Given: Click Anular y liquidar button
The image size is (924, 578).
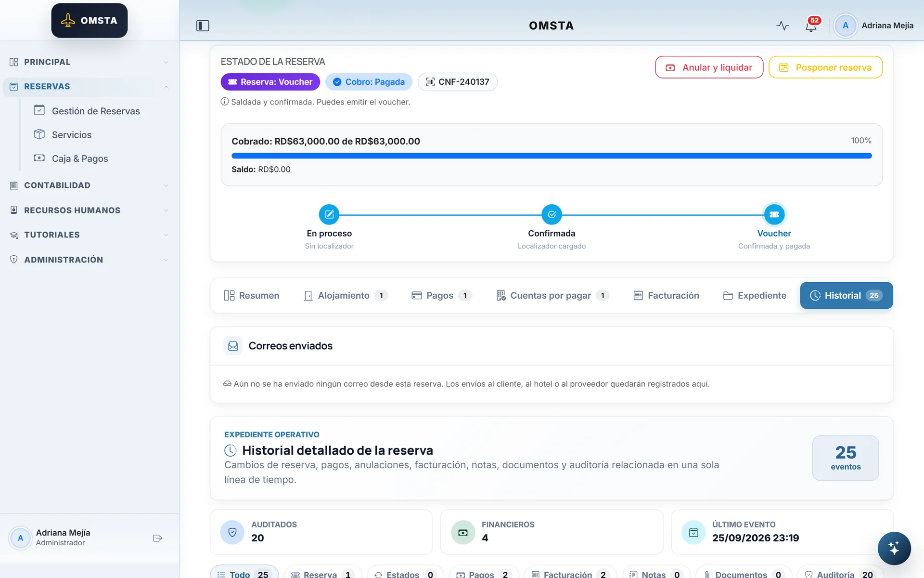Looking at the screenshot, I should pos(709,67).
